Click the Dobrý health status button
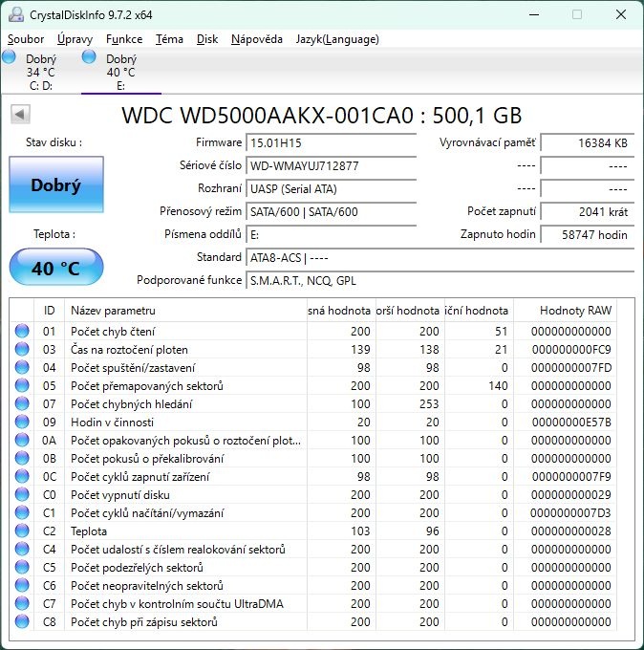644x650 pixels. point(56,184)
